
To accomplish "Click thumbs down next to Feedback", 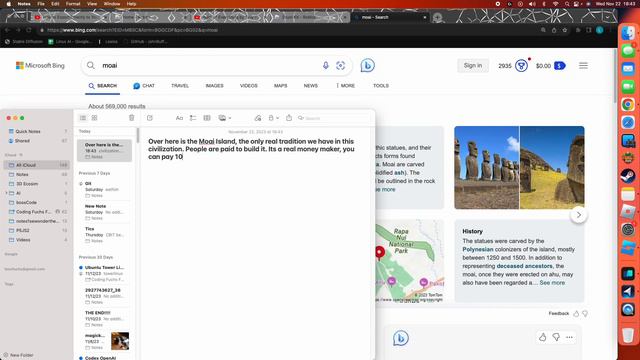I will (x=585, y=313).
